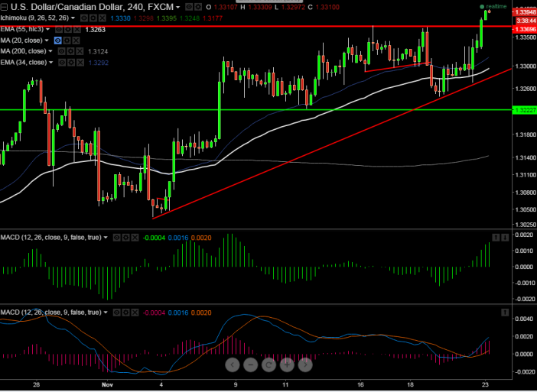
Task: Expand the U.S. Dollar/Canadian Dollar symbol dropdown
Action: pos(177,6)
